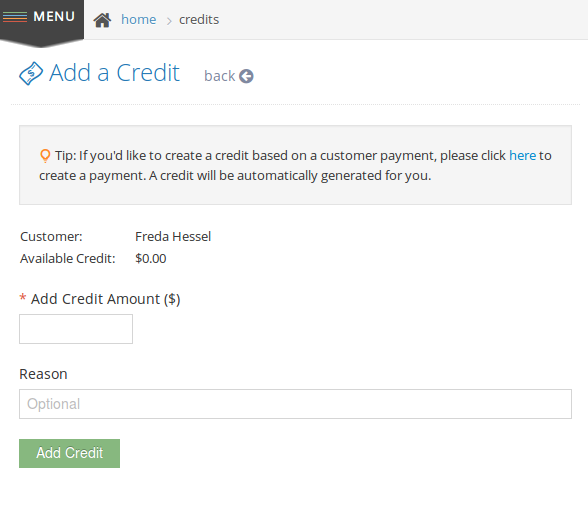Follow the 'here' link to create payment
Screen dimensions: 588x508
tap(522, 155)
